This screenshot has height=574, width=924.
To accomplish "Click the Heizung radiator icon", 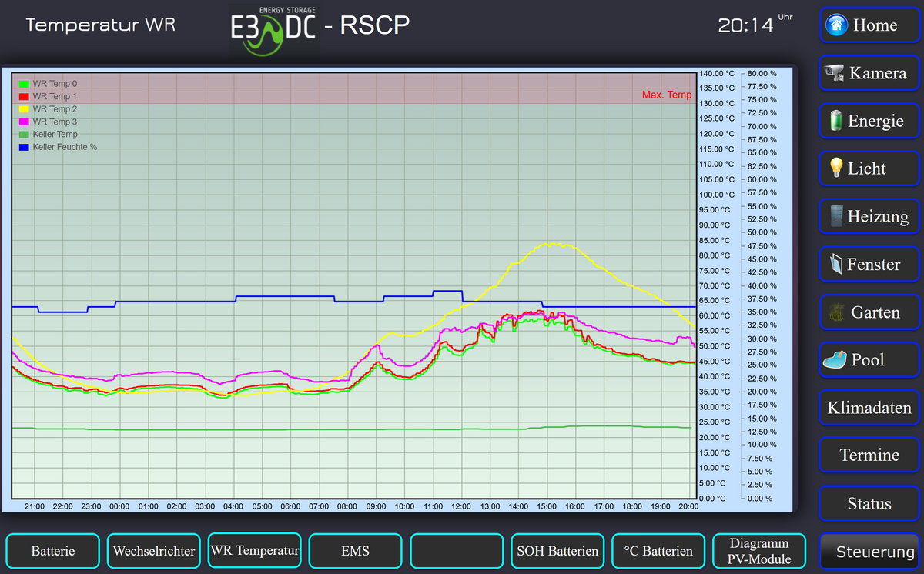I will [835, 216].
